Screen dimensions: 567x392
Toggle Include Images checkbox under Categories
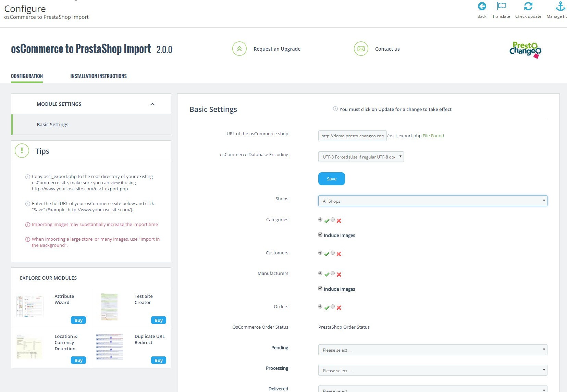[x=320, y=235]
